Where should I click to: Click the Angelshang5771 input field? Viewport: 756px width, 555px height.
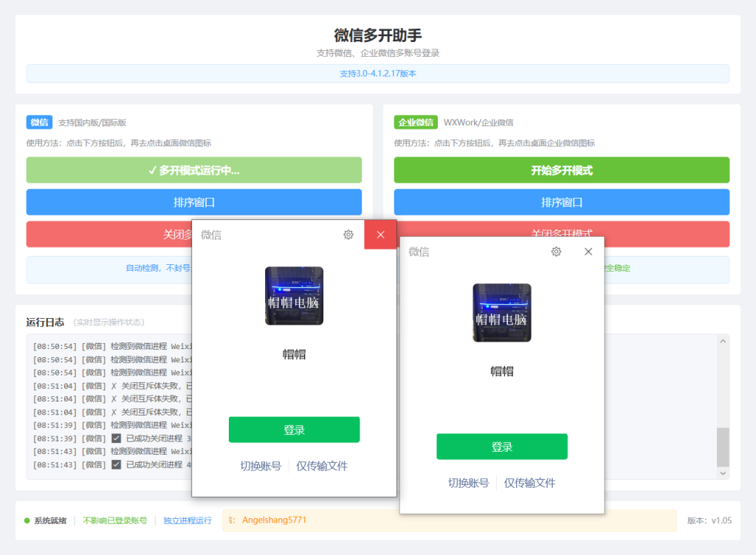(369, 520)
